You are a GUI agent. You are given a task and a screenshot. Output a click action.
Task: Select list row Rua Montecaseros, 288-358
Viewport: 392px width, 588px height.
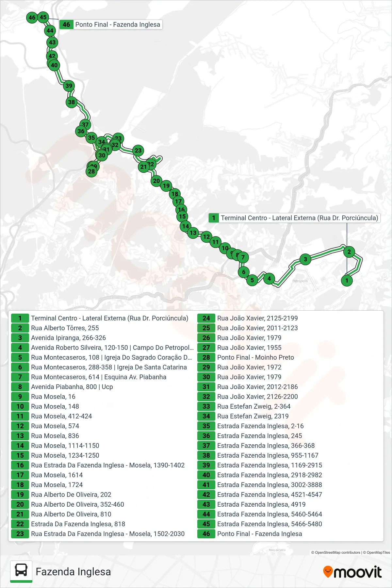coord(103,367)
